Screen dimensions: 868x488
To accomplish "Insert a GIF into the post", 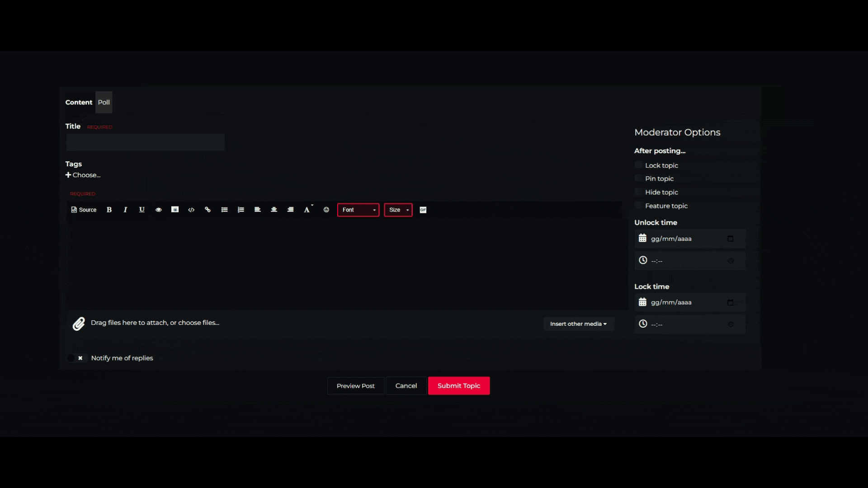I will pos(423,210).
